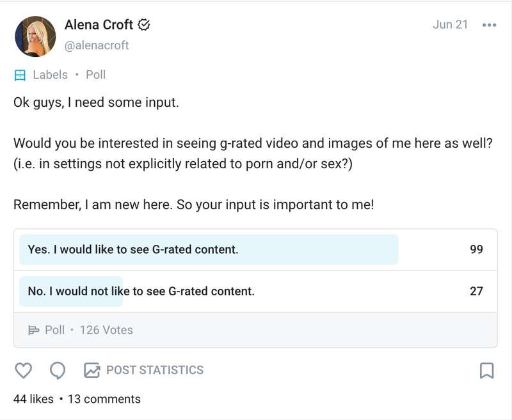Click the post statistics chart icon
512x420 pixels.
pyautogui.click(x=92, y=370)
